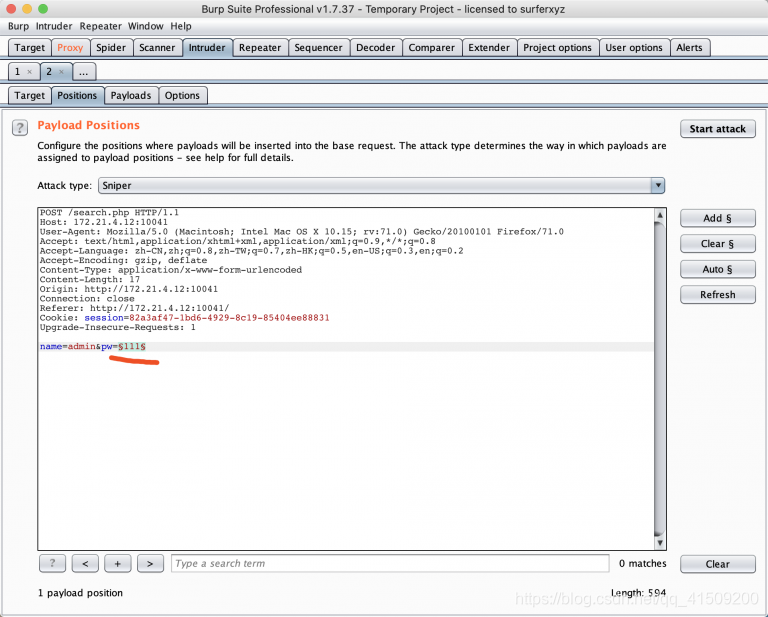Switch to the Sequencer tab
Screen dimensions: 768x617
[x=318, y=47]
